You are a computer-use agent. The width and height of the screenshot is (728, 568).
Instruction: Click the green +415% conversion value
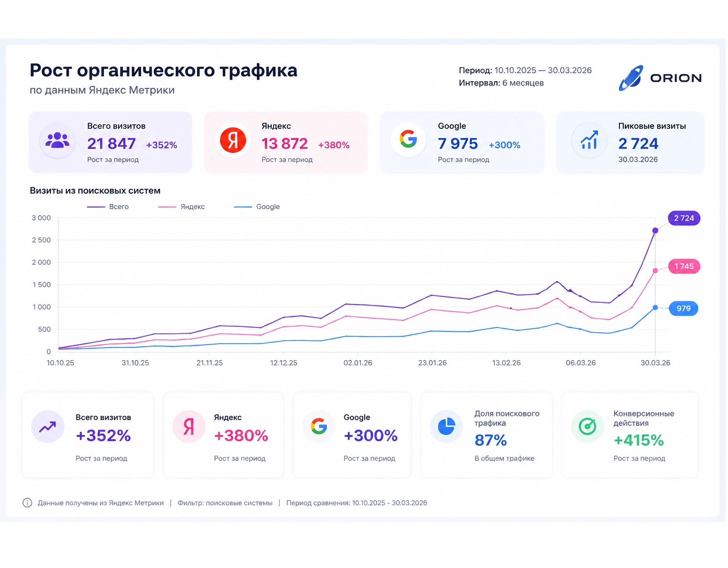(639, 441)
